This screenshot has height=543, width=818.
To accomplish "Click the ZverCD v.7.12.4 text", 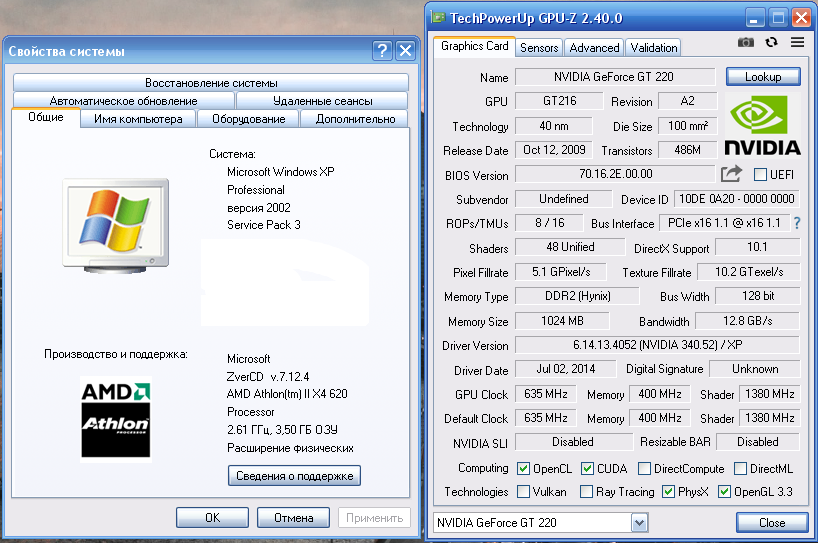I will point(268,377).
